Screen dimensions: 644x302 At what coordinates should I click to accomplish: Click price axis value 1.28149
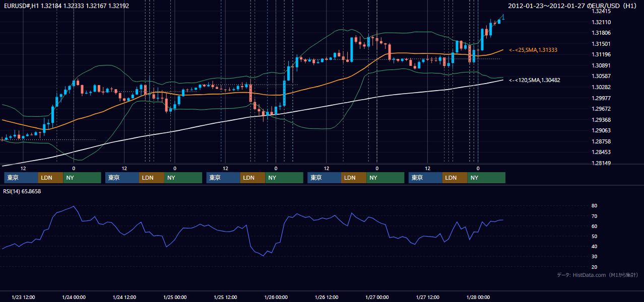601,163
